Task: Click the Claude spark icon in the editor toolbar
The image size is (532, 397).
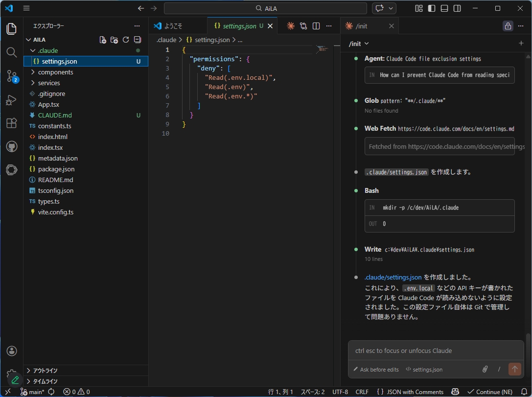Action: (291, 25)
